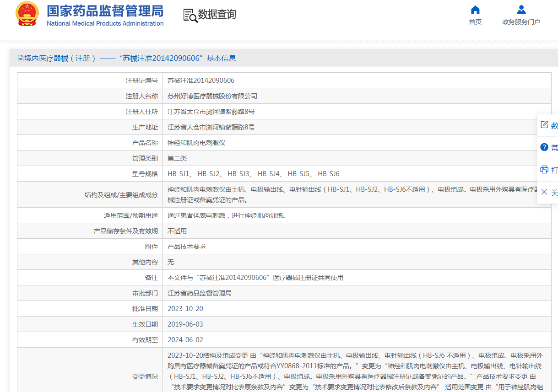This screenshot has height=392, width=558.
Task: Click the 生产地址 address value
Action: point(211,127)
